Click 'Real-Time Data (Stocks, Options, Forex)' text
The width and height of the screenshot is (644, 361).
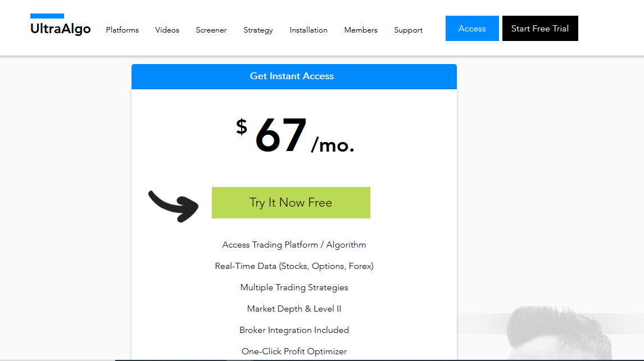click(294, 266)
